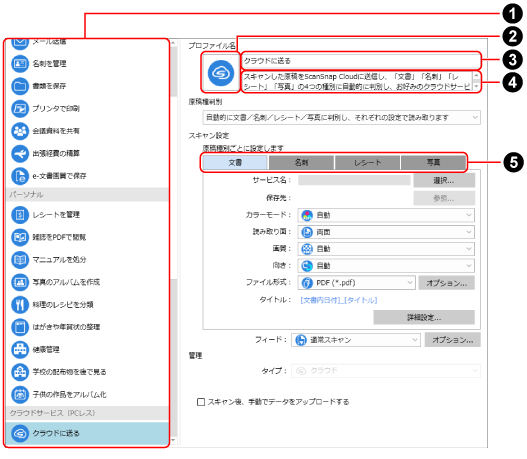Viewport: 527px width, 459px height.
Task: Click the 詳細設定... button
Action: coord(424,318)
